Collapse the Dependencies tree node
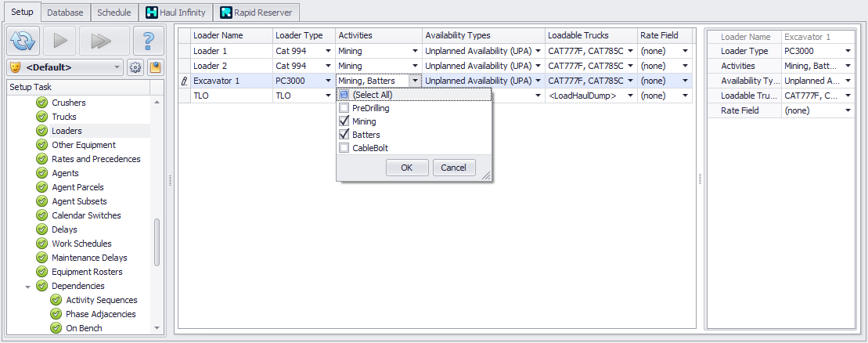868x343 pixels. point(27,287)
